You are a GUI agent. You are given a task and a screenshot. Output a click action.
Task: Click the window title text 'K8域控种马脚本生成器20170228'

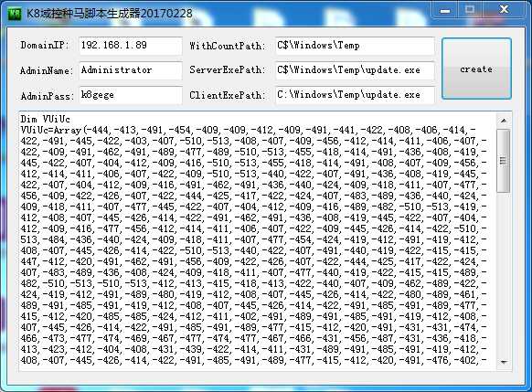(110, 14)
